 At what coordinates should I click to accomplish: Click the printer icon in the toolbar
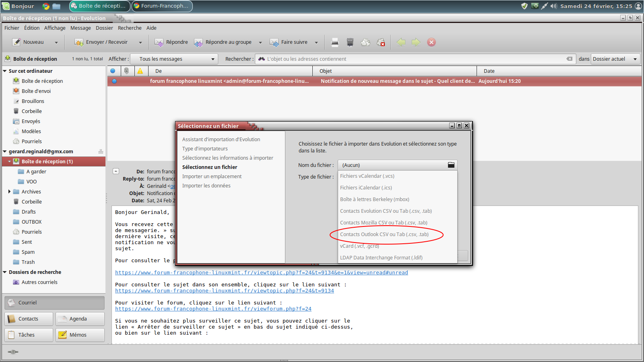pyautogui.click(x=335, y=42)
